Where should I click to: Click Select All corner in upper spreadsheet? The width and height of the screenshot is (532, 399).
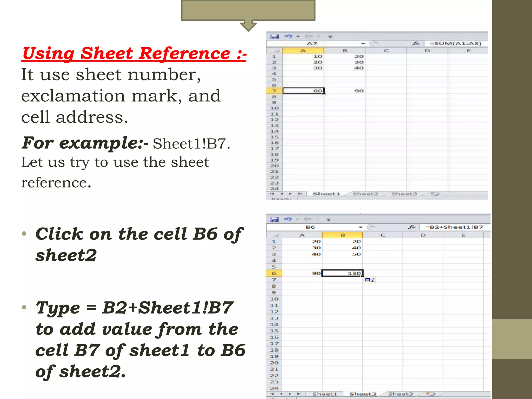(274, 51)
